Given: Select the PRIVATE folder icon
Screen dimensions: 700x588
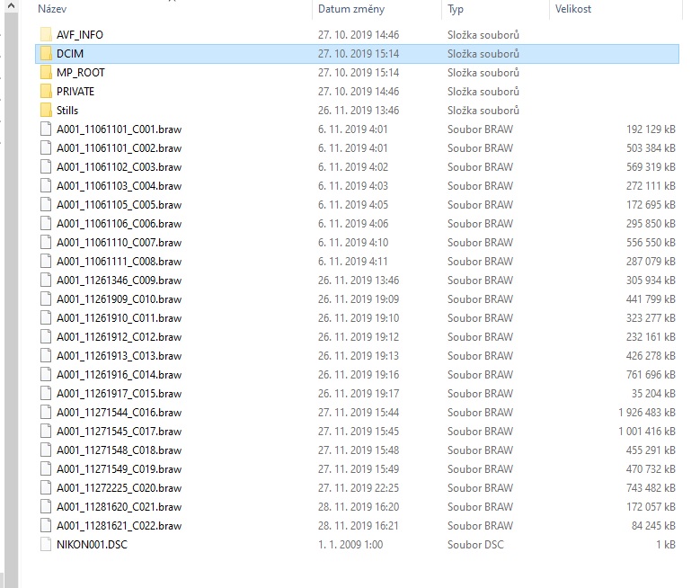Looking at the screenshot, I should pyautogui.click(x=46, y=92).
